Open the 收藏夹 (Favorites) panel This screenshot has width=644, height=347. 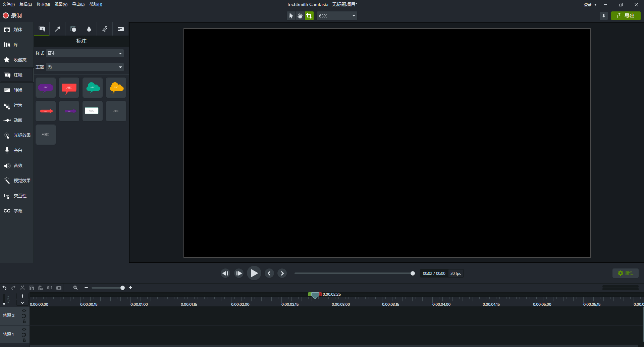(x=17, y=60)
